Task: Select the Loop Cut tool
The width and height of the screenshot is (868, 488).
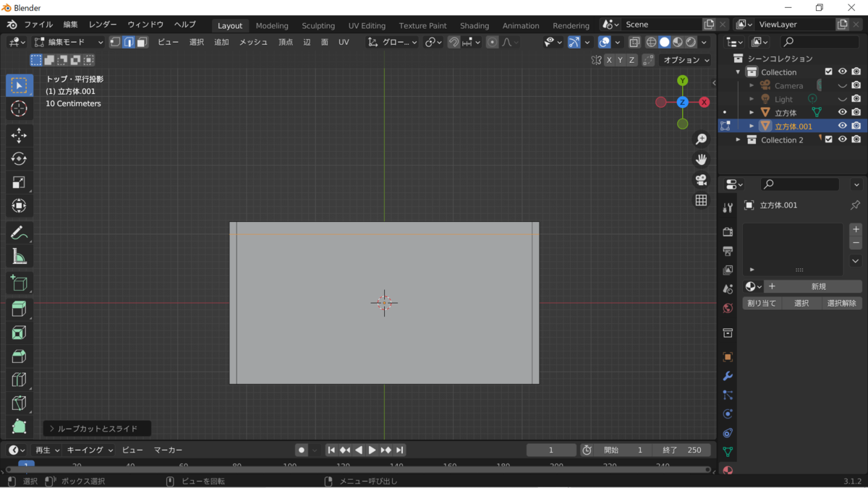Action: coord(20,380)
